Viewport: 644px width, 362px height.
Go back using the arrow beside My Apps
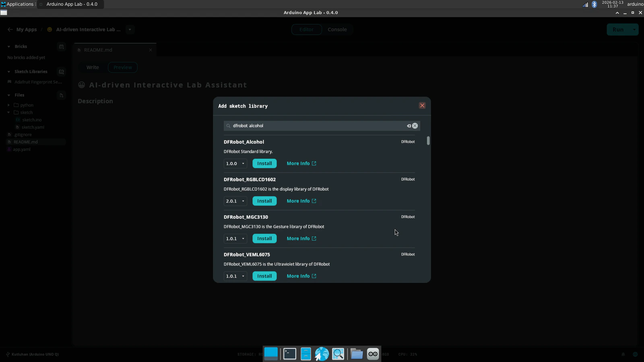pos(10,29)
